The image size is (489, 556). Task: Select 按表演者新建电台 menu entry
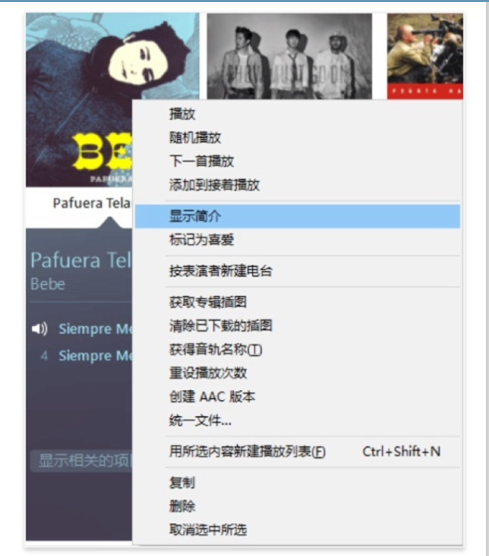coord(298,271)
